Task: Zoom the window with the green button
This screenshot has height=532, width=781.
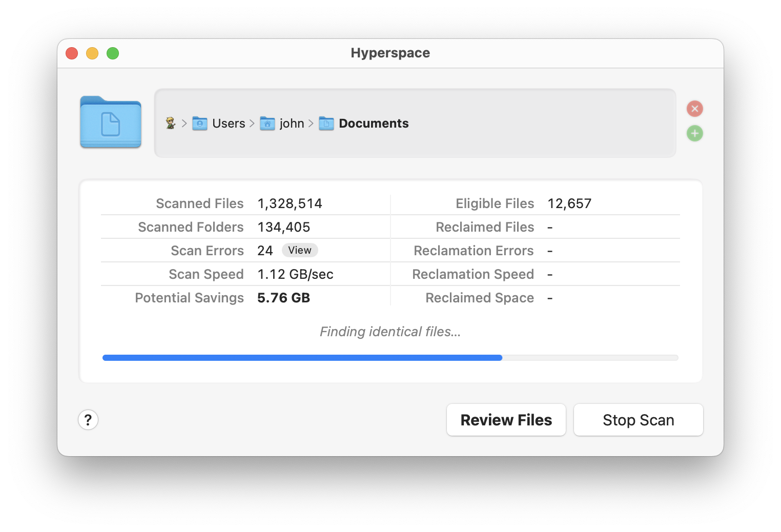Action: (x=113, y=53)
